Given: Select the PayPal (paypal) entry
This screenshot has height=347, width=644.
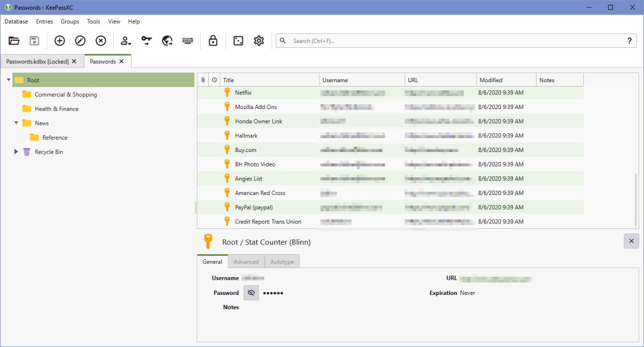Looking at the screenshot, I should coord(390,207).
